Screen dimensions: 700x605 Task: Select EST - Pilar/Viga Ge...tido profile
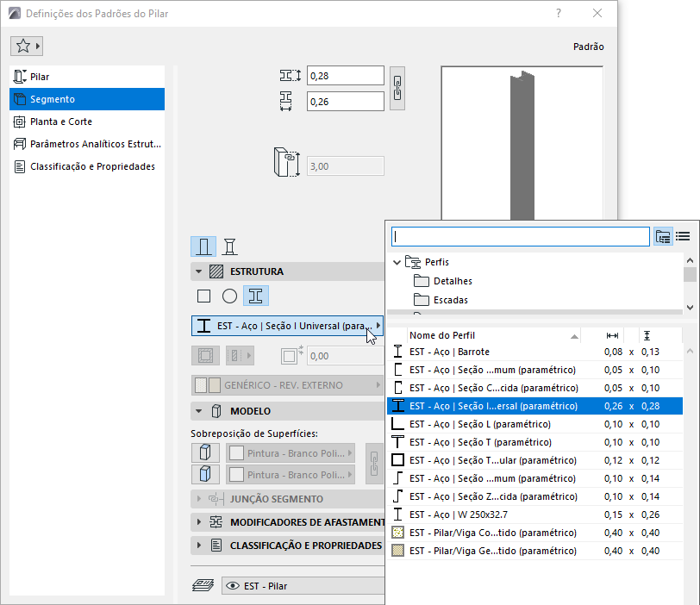click(534, 551)
